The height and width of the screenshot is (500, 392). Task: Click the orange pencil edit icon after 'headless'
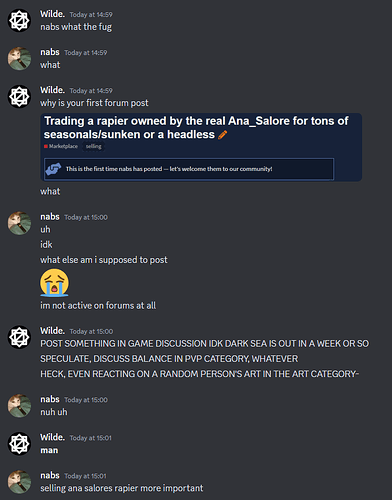pos(222,135)
